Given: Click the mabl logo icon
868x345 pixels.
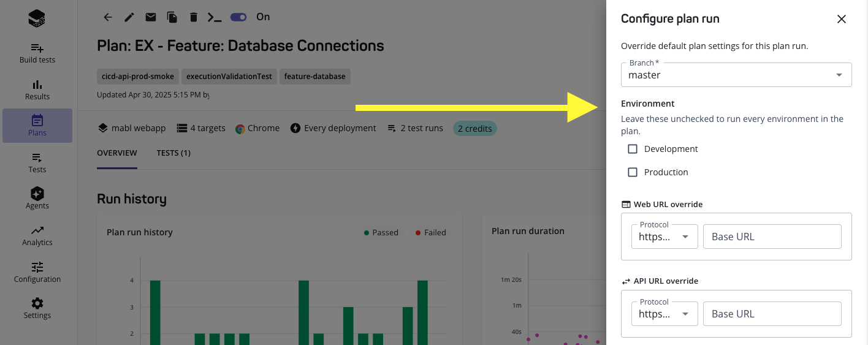Looking at the screenshot, I should (37, 18).
